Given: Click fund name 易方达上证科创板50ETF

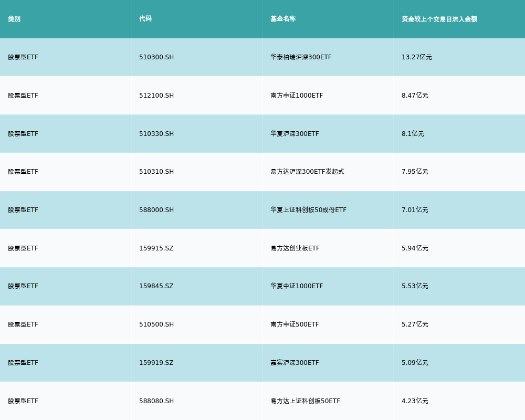Looking at the screenshot, I should point(306,401).
